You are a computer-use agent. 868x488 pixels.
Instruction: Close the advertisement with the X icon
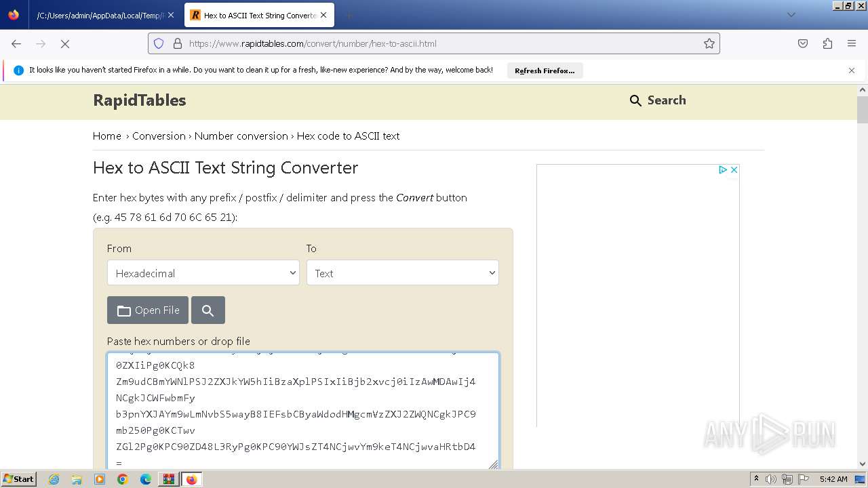click(734, 169)
